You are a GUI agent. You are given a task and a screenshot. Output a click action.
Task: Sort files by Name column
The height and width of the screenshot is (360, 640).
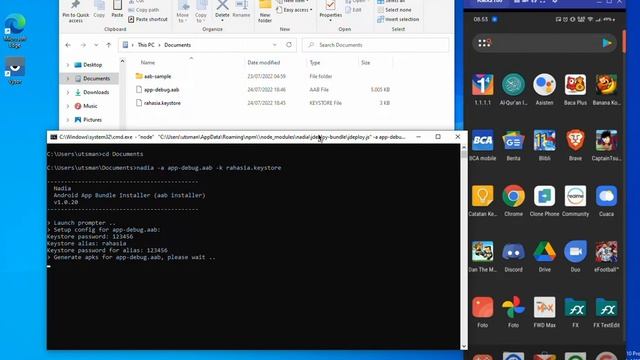(x=148, y=62)
